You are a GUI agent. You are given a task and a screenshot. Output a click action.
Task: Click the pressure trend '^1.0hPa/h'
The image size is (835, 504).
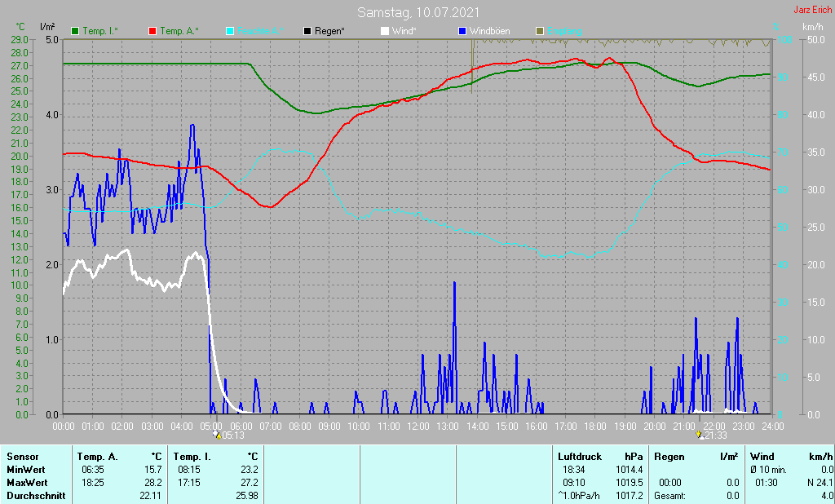tap(578, 496)
